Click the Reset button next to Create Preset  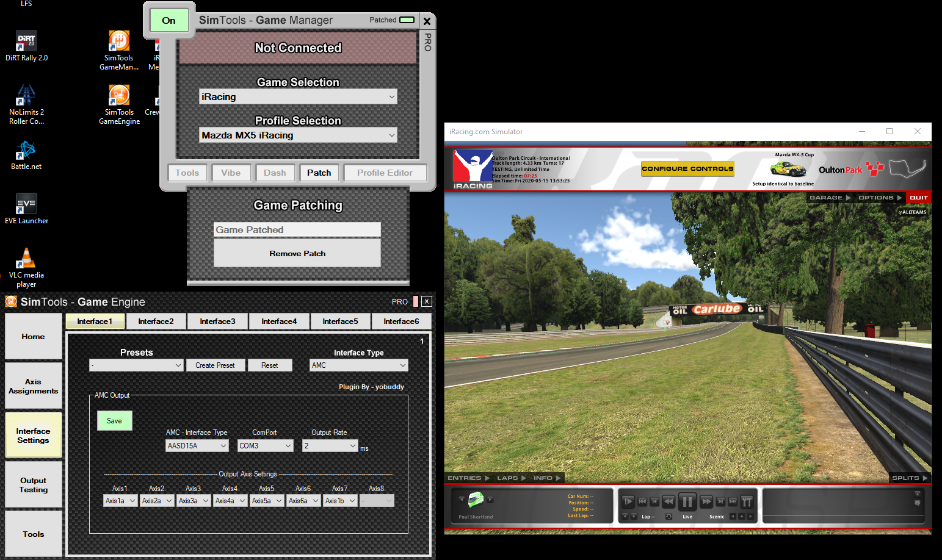pos(269,365)
